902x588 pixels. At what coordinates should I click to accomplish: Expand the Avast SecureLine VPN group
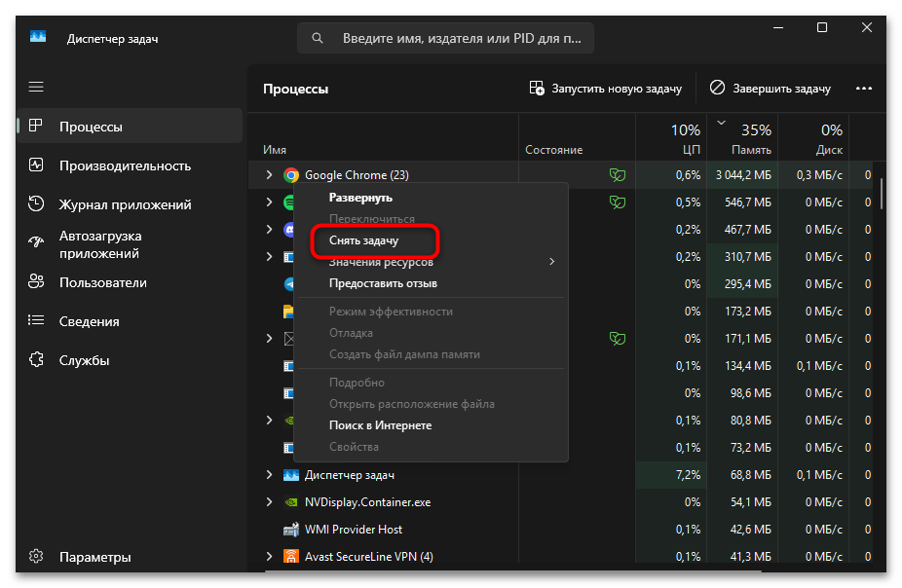click(x=270, y=556)
